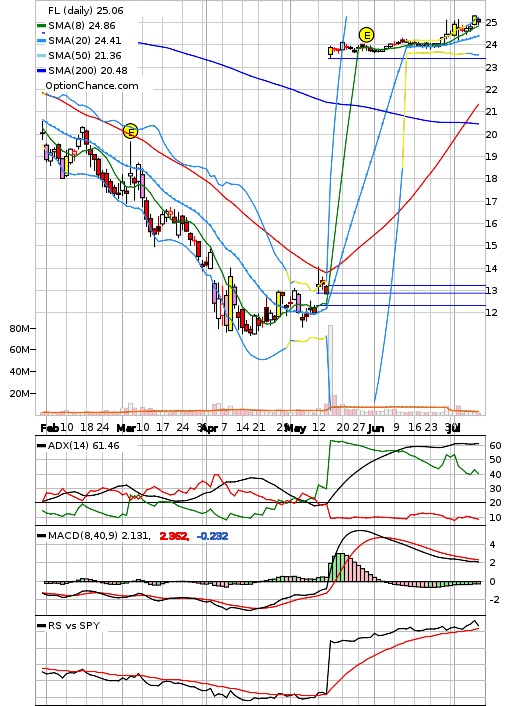Click the FL (daily) 25.06 chart title
Viewport: 526px width, 706px height.
pyautogui.click(x=86, y=10)
